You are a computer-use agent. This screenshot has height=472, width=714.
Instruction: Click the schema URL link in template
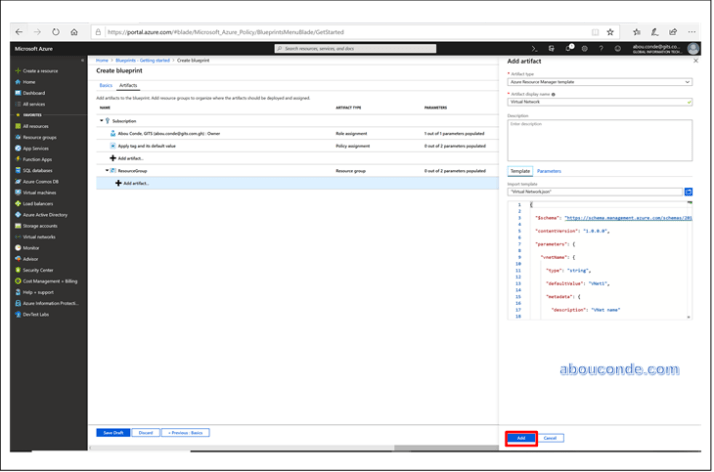click(627, 216)
